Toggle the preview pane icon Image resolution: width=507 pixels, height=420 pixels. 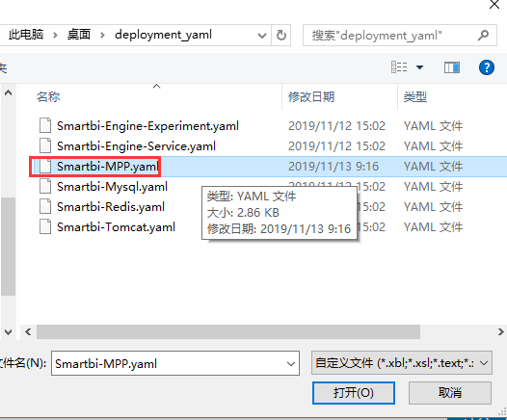pyautogui.click(x=452, y=67)
